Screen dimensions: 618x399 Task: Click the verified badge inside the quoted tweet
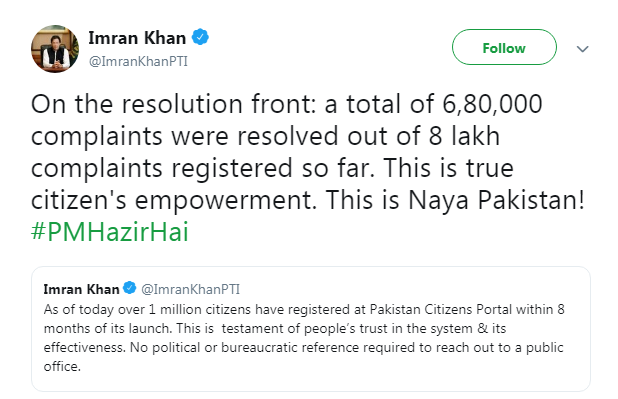tap(130, 288)
